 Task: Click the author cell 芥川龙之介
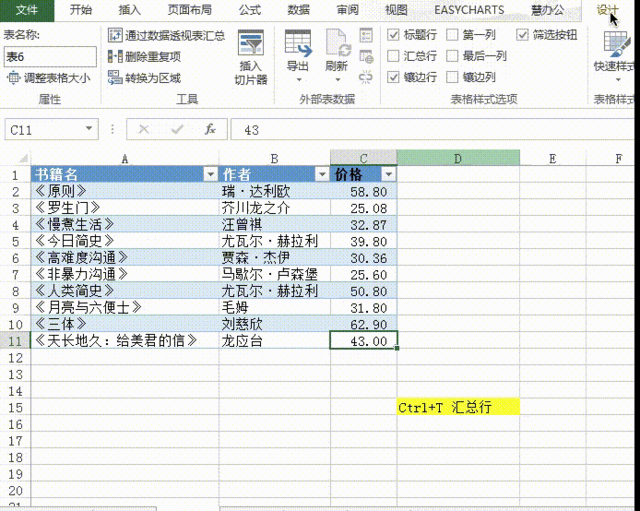pyautogui.click(x=274, y=208)
